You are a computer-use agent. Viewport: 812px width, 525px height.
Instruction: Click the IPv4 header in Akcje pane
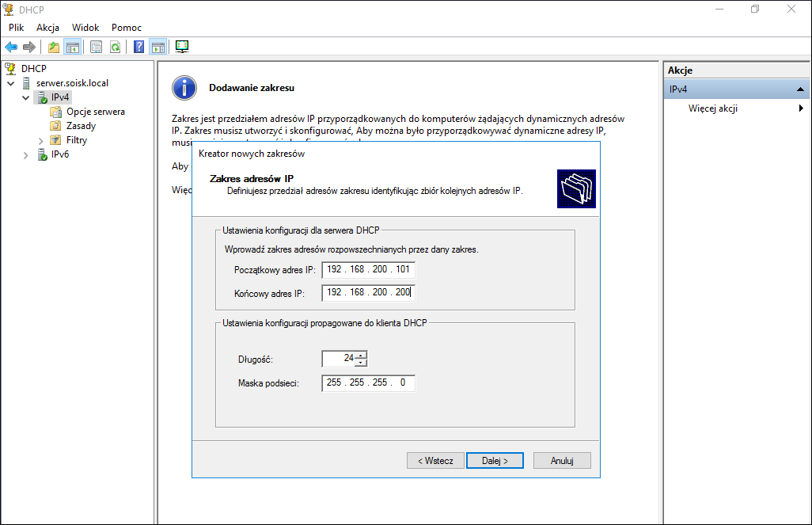[x=736, y=89]
